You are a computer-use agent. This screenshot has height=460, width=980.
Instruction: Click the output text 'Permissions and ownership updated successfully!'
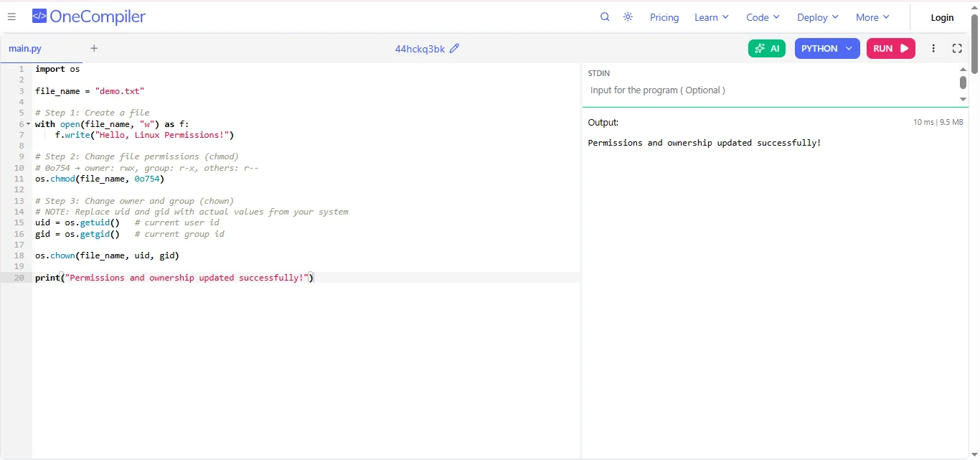705,143
